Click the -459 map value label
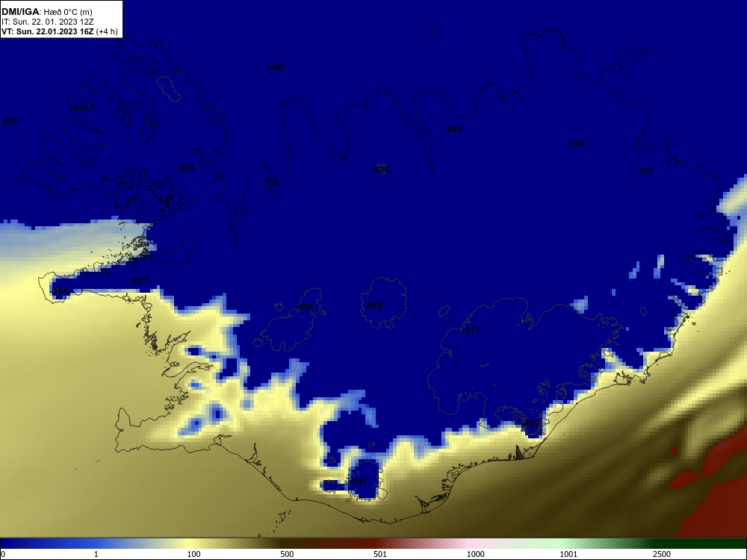Screen dimensions: 747x560 tap(530, 423)
